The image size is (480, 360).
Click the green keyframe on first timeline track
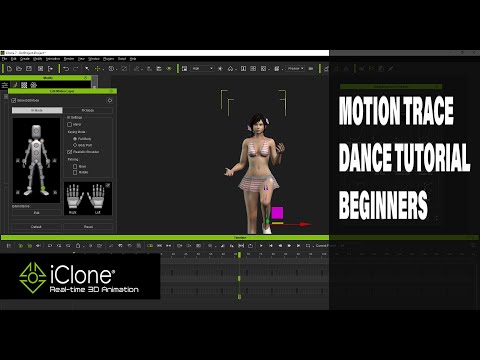click(239, 278)
